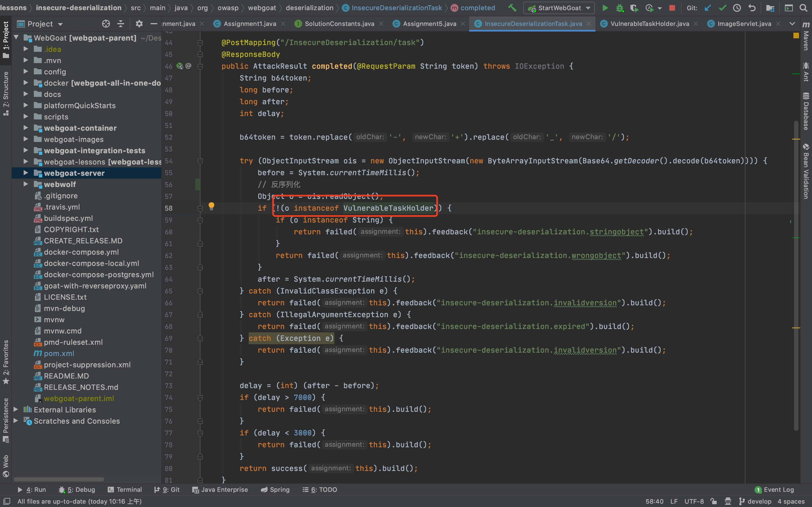Viewport: 812px width, 507px height.
Task: Open Search Everywhere magnifier icon
Action: click(803, 8)
